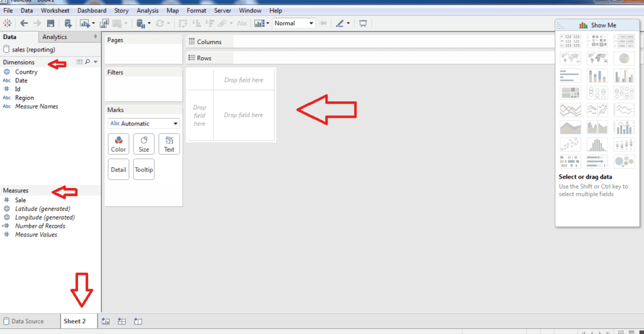
Task: Click the New Worksheet chart-plus toolbar icon
Action: tap(85, 23)
